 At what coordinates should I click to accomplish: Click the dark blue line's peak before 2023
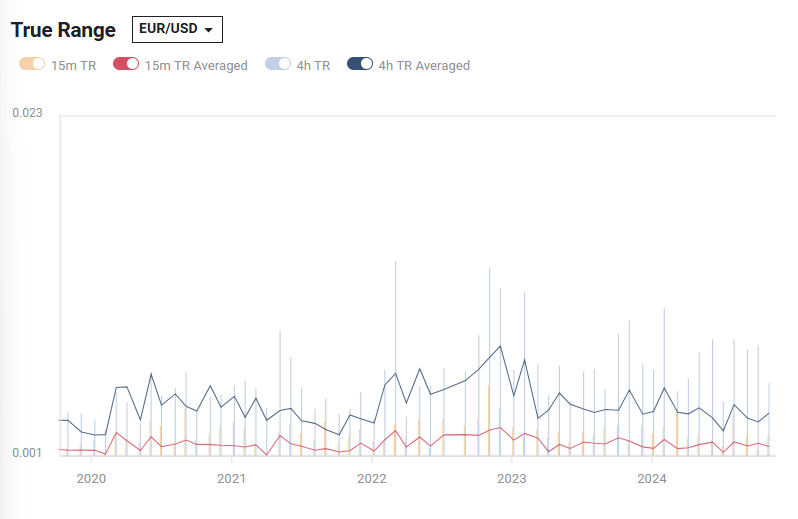point(500,346)
